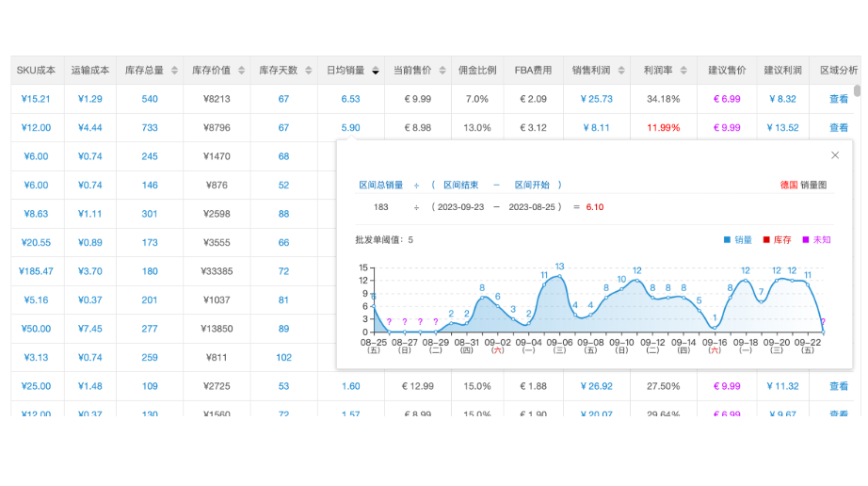Toggle the 销量 legend series
This screenshot has height=486, width=868.
(737, 240)
